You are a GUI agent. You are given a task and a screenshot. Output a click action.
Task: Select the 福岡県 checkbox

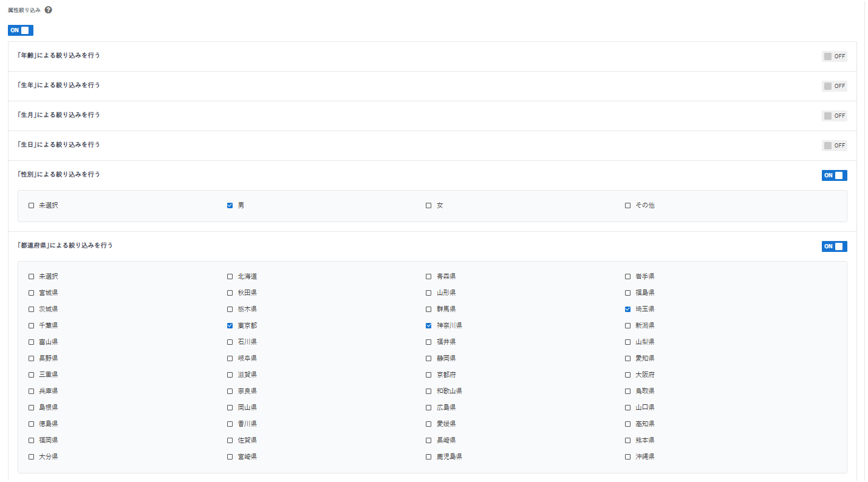pyautogui.click(x=32, y=441)
